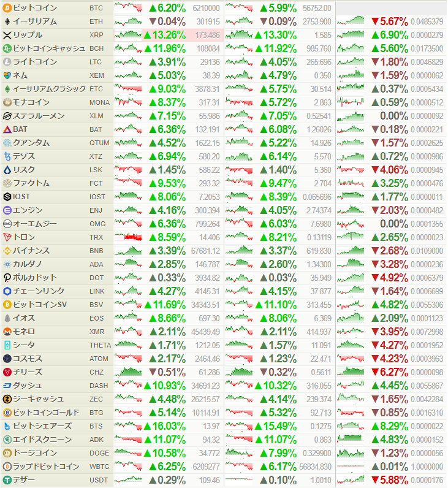
Task: Click the 1.0000000 WBTC ratio value
Action: pos(427,467)
